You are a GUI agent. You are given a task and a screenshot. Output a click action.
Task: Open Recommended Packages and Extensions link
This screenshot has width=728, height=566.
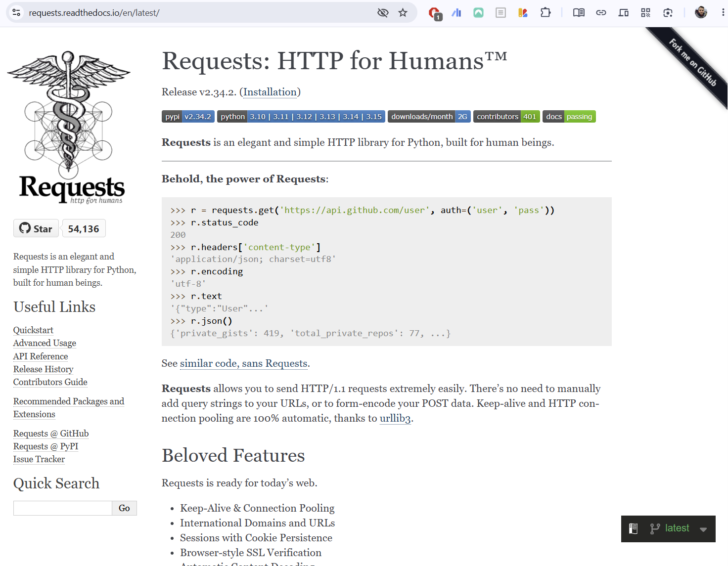tap(69, 408)
